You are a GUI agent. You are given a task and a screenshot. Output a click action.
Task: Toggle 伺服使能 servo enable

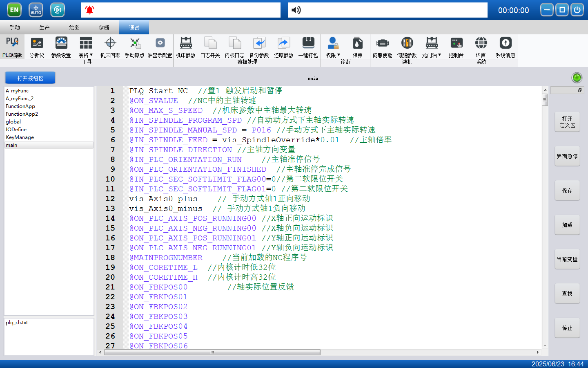click(x=383, y=47)
